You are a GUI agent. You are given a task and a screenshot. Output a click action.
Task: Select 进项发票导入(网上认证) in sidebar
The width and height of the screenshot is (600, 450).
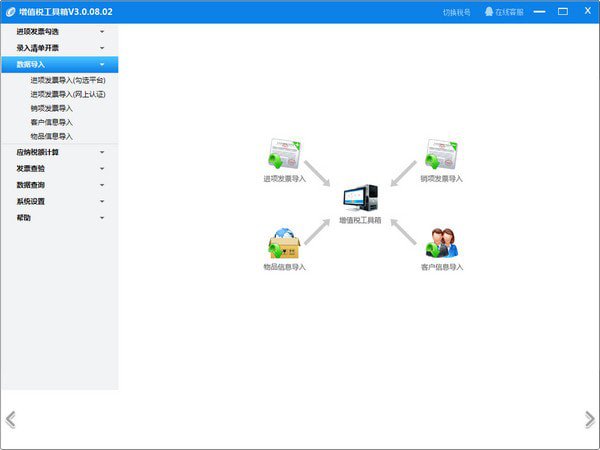click(68, 94)
